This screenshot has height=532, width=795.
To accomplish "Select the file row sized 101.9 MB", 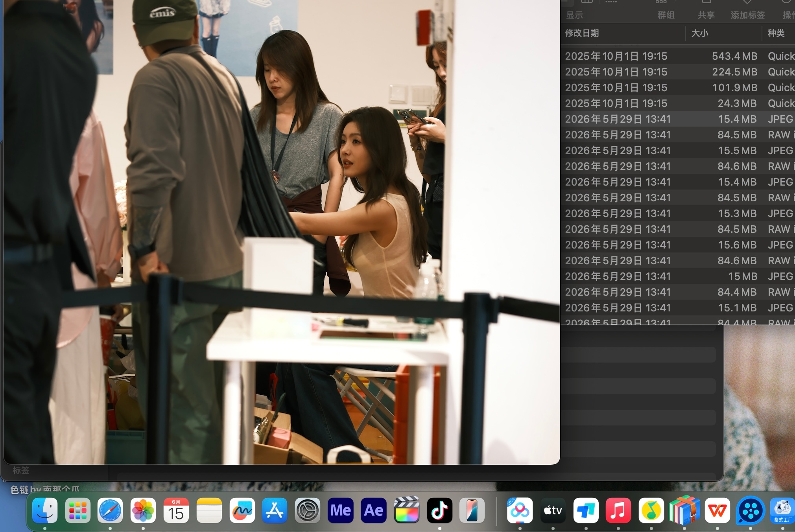I will [677, 88].
